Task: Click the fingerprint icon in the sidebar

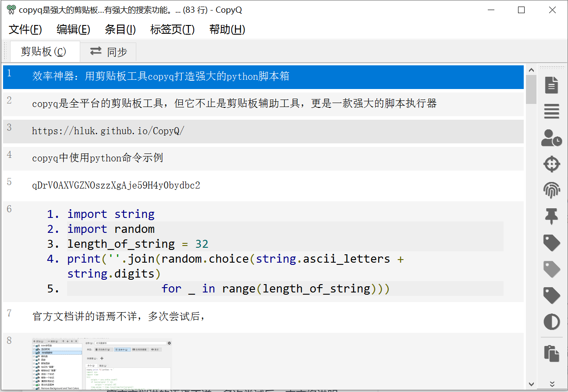Action: [x=551, y=190]
